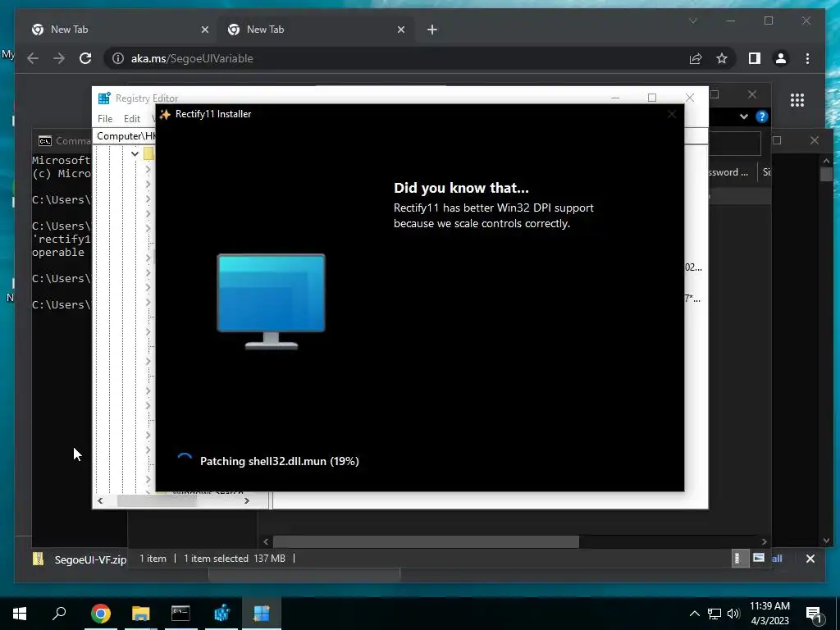Open Command Prompt from taskbar
The height and width of the screenshot is (630, 840).
[180, 614]
